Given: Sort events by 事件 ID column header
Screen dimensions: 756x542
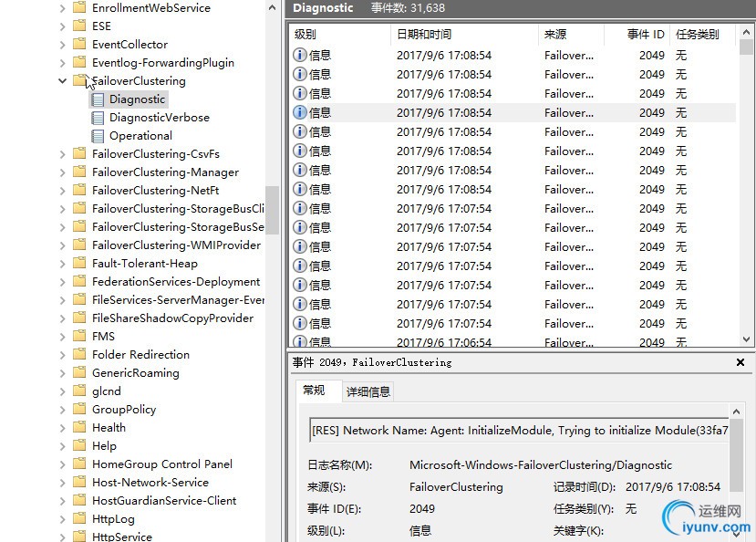Looking at the screenshot, I should click(x=637, y=35).
